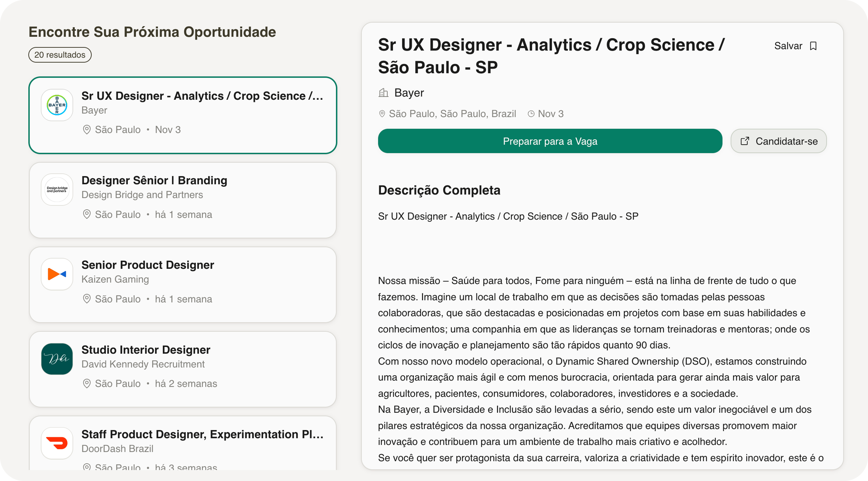868x481 pixels.
Task: Click the DoorDash Brazil logo
Action: [x=57, y=443]
